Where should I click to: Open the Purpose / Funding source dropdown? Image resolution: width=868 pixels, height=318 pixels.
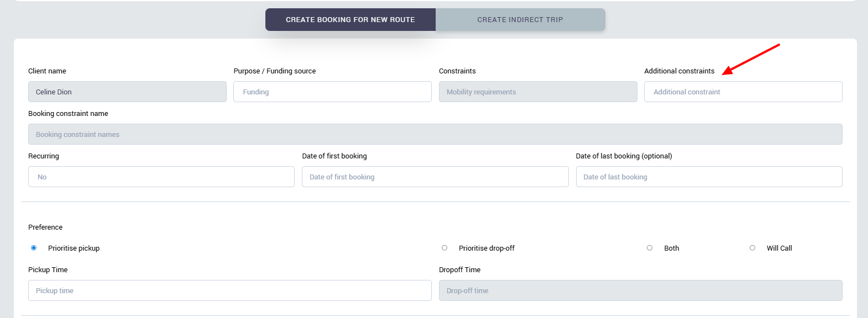pos(332,92)
